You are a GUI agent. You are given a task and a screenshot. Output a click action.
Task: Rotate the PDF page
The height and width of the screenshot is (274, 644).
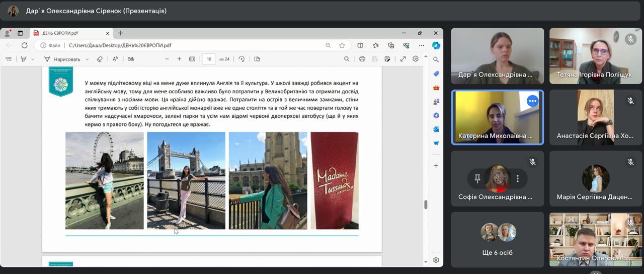point(242,59)
